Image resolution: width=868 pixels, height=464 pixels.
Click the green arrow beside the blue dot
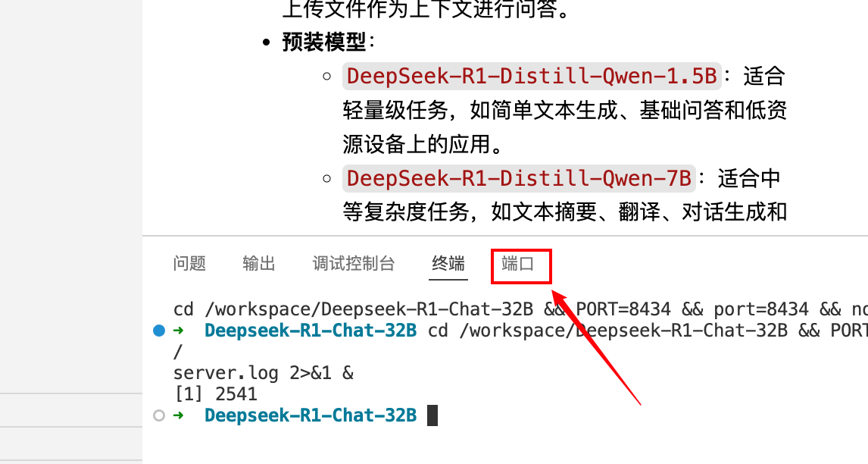coord(179,331)
